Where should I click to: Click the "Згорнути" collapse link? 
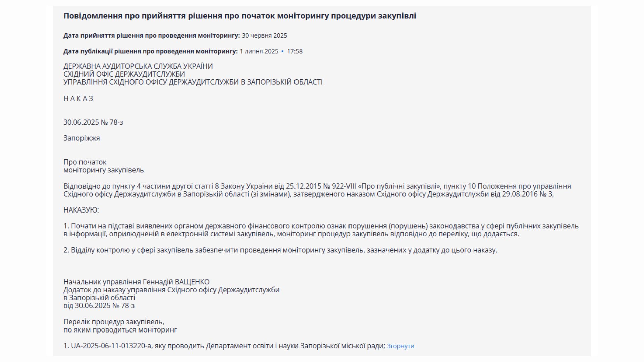click(400, 346)
